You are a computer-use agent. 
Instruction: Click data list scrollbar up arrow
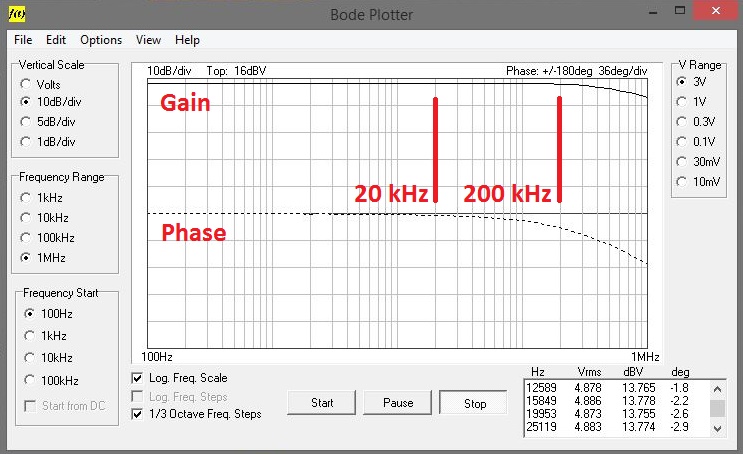point(717,389)
